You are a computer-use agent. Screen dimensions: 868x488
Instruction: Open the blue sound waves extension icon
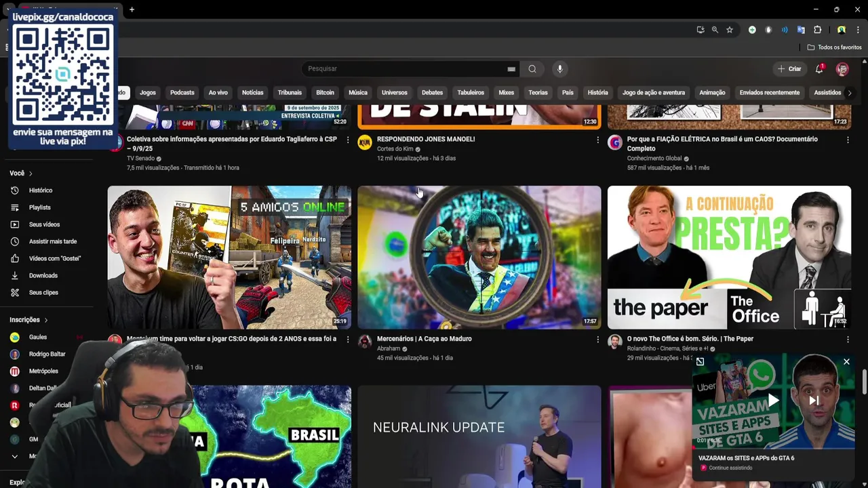point(785,30)
